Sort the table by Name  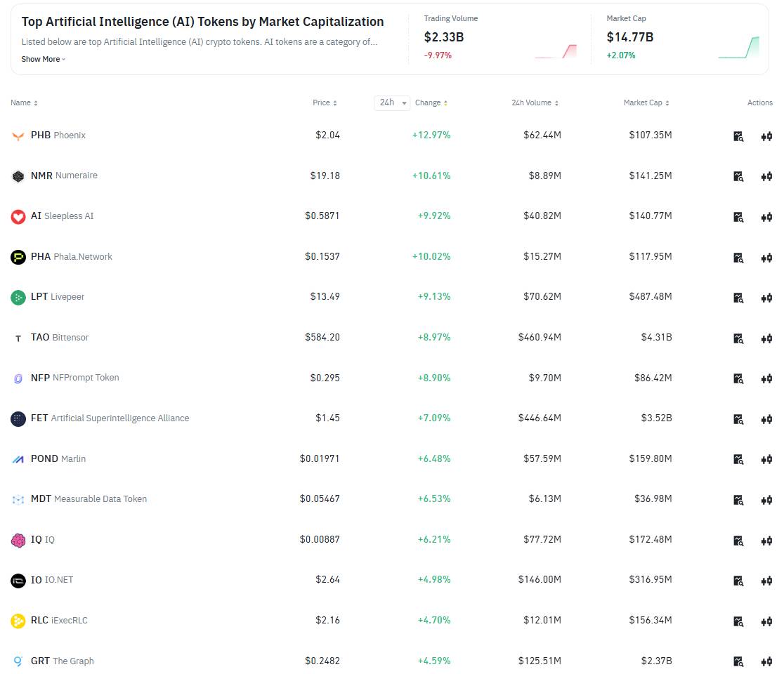tap(24, 103)
